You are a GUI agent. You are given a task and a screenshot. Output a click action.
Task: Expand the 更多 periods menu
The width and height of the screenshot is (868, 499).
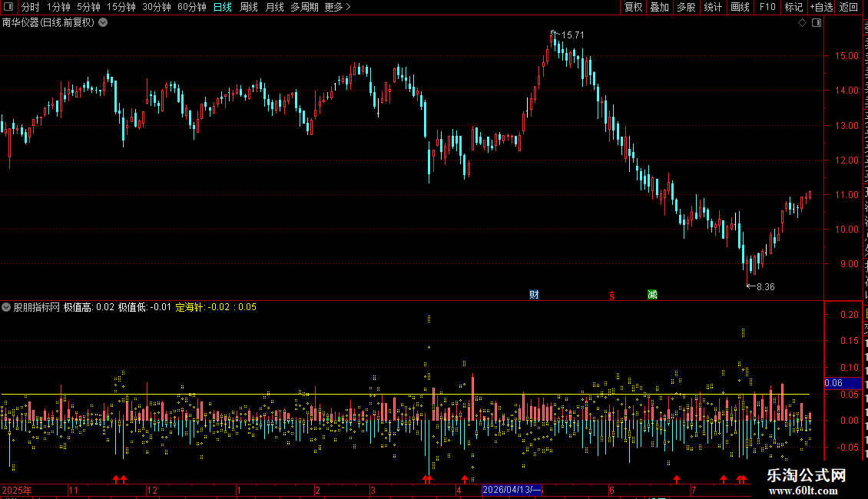(x=337, y=7)
